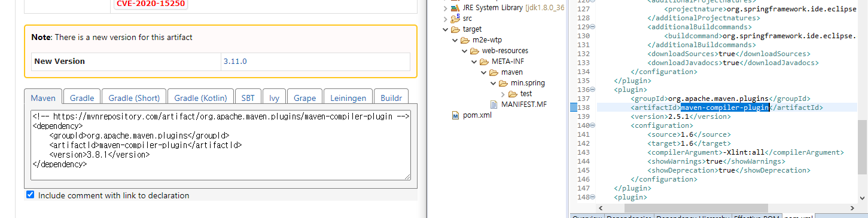Expand the JRE System Library node

tap(446, 8)
